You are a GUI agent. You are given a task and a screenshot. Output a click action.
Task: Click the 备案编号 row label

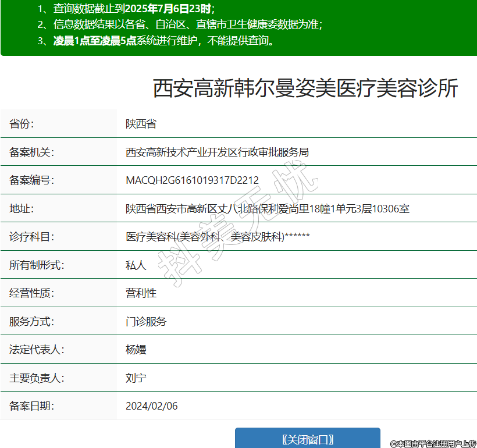tap(31, 180)
